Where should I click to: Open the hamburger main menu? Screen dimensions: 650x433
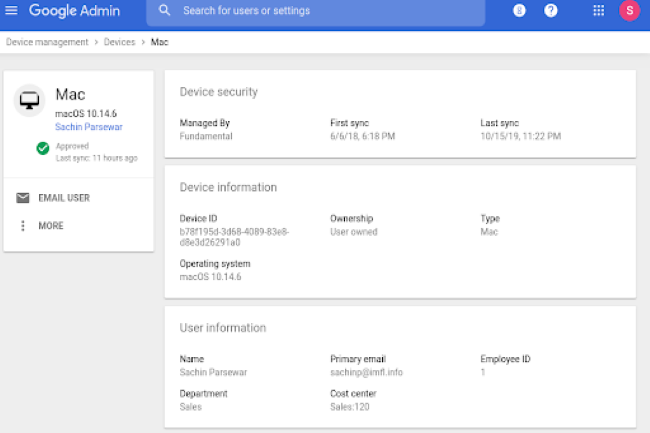[x=11, y=10]
